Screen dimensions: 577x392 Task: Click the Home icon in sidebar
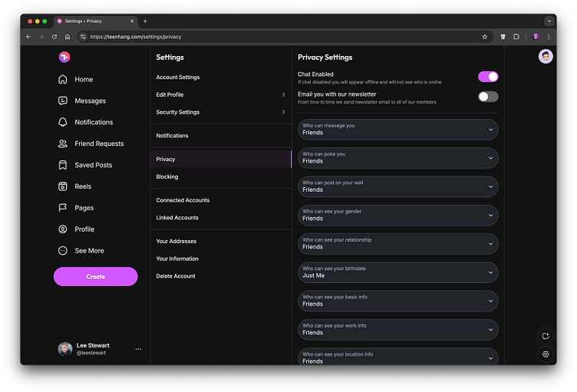click(63, 80)
